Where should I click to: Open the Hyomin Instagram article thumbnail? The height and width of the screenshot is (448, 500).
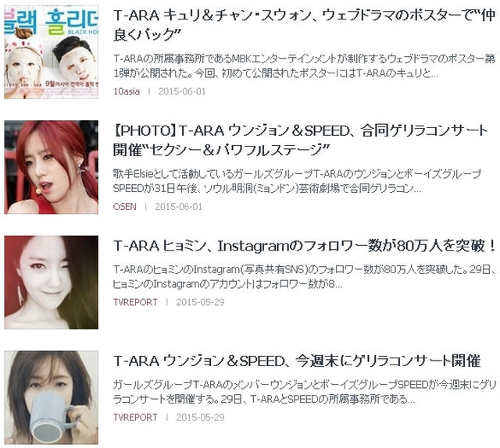coord(52,283)
